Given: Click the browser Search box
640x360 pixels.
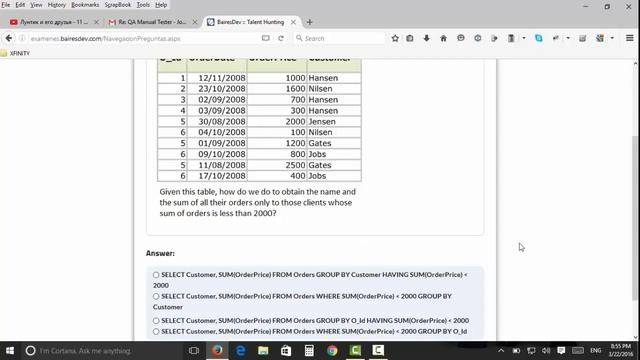Looking at the screenshot, I should click(x=340, y=38).
